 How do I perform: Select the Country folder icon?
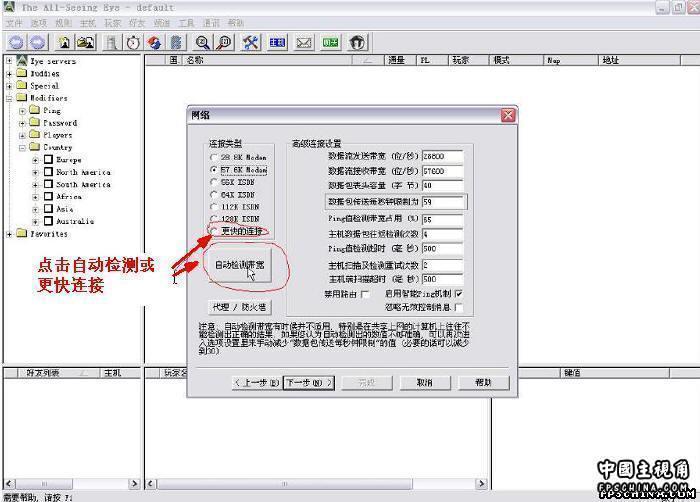click(35, 146)
